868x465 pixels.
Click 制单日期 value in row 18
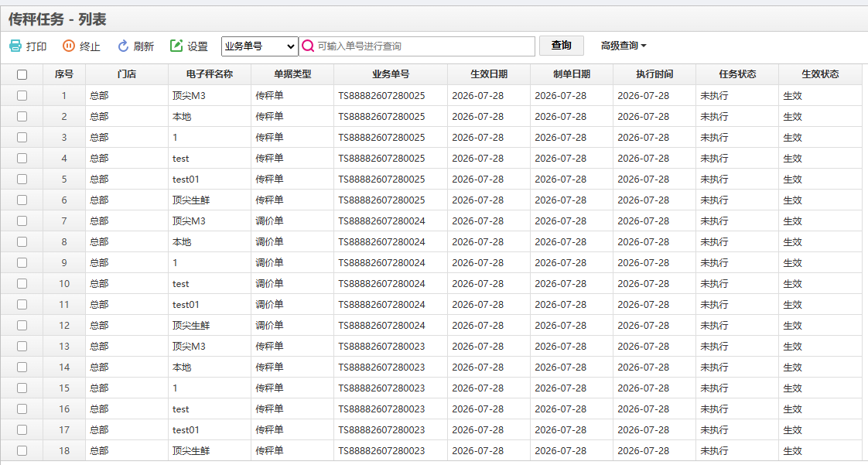pyautogui.click(x=560, y=451)
